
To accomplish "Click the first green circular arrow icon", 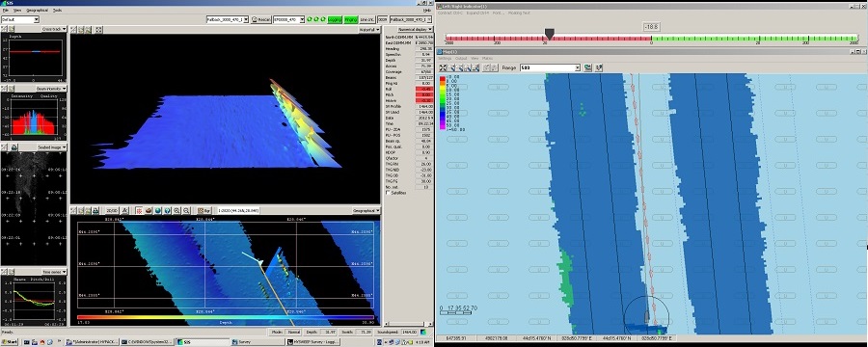I will click(310, 19).
